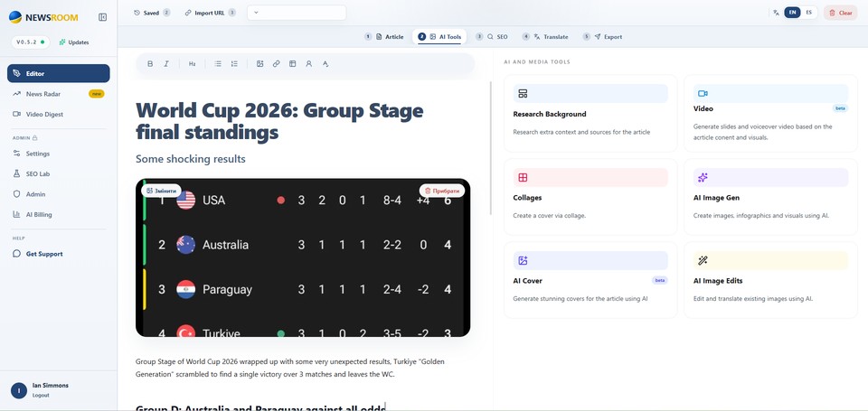This screenshot has width=868, height=411.
Task: Go to Translate step tab
Action: pyautogui.click(x=545, y=36)
